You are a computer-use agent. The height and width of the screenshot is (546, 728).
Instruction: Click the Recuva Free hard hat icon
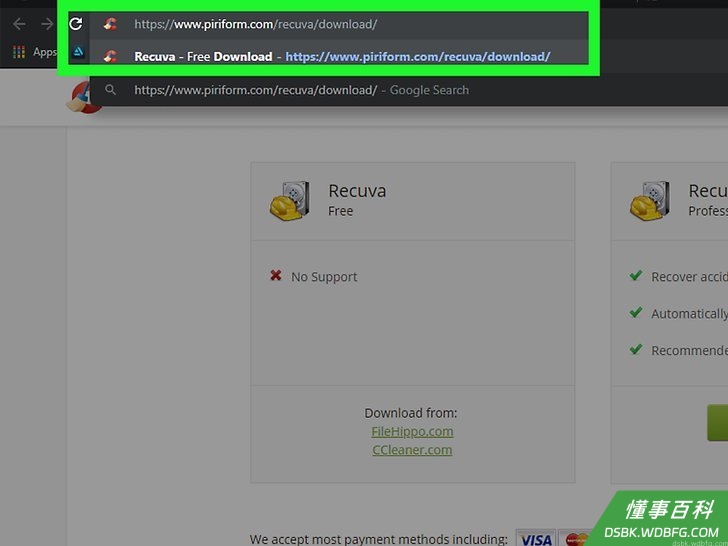point(290,201)
